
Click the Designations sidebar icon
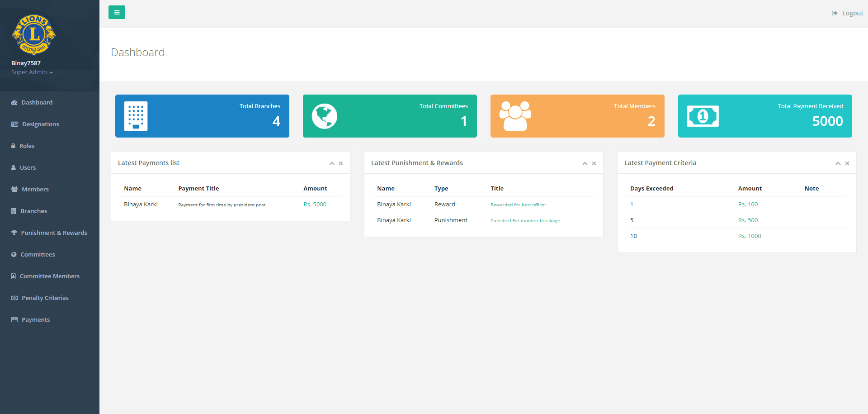(x=15, y=124)
